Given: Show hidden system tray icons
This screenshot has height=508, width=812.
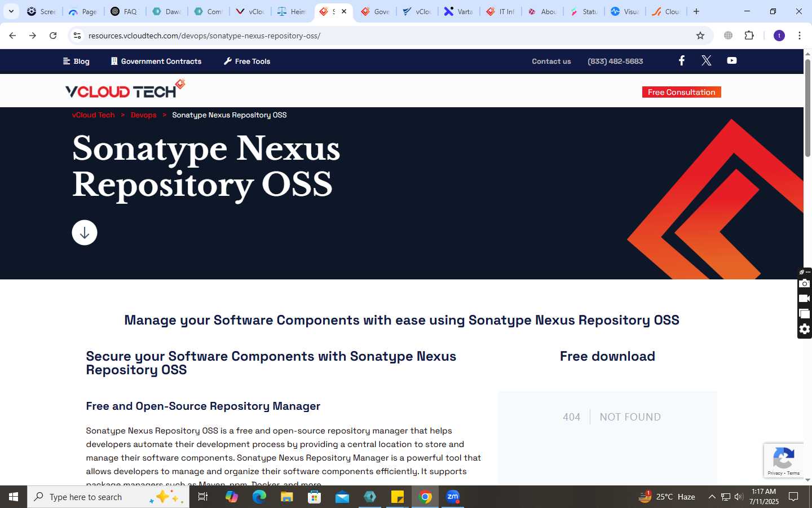Looking at the screenshot, I should click(x=712, y=497).
